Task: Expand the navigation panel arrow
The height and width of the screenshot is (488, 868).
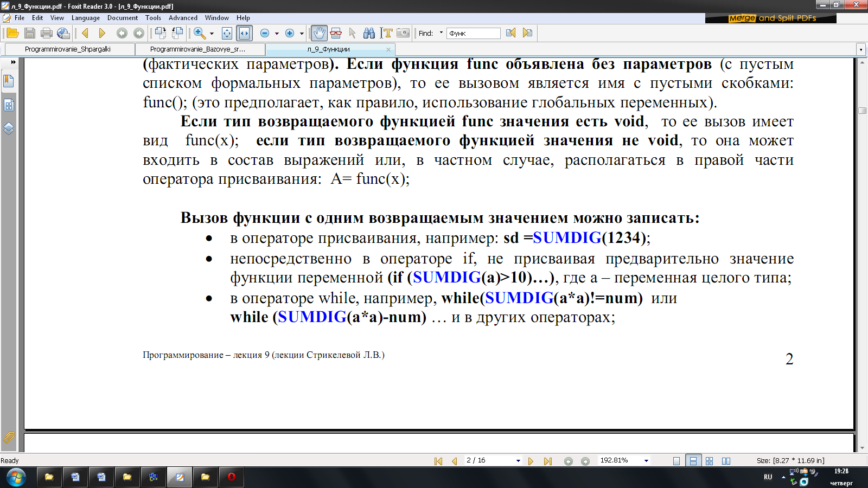Action: coord(13,62)
